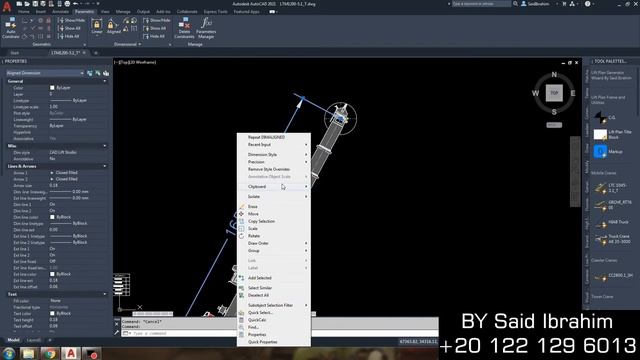This screenshot has width=640, height=360.
Task: Click geometric constraints Show All
Action: (x=69, y=28)
